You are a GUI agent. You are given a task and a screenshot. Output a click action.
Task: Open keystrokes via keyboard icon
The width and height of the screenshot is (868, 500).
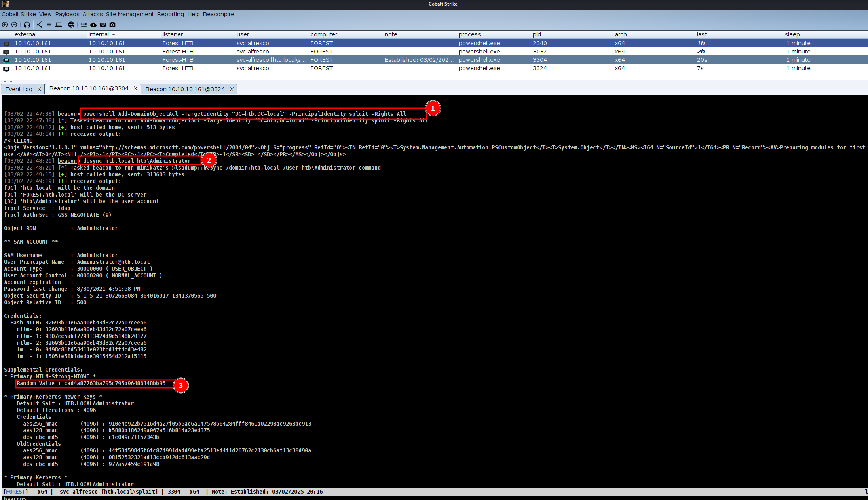click(x=103, y=25)
